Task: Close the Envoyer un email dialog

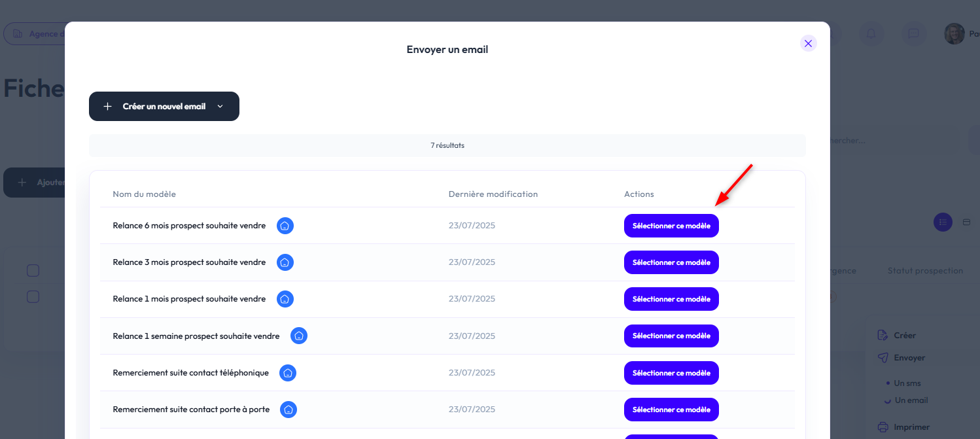Action: 808,43
